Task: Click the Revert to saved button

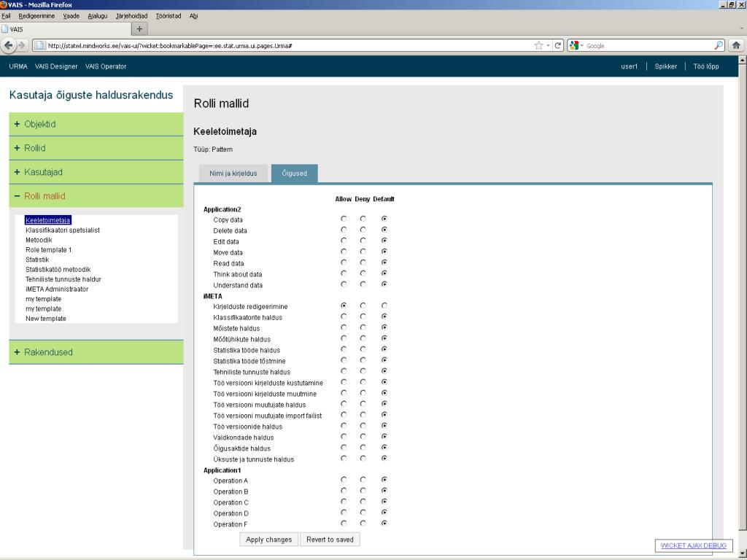Action: tap(330, 540)
